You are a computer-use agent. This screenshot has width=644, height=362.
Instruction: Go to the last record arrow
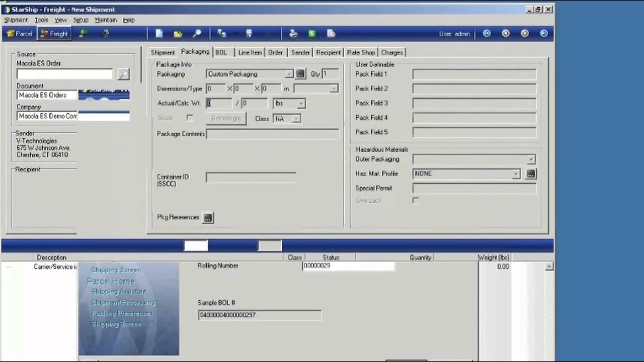pyautogui.click(x=544, y=34)
